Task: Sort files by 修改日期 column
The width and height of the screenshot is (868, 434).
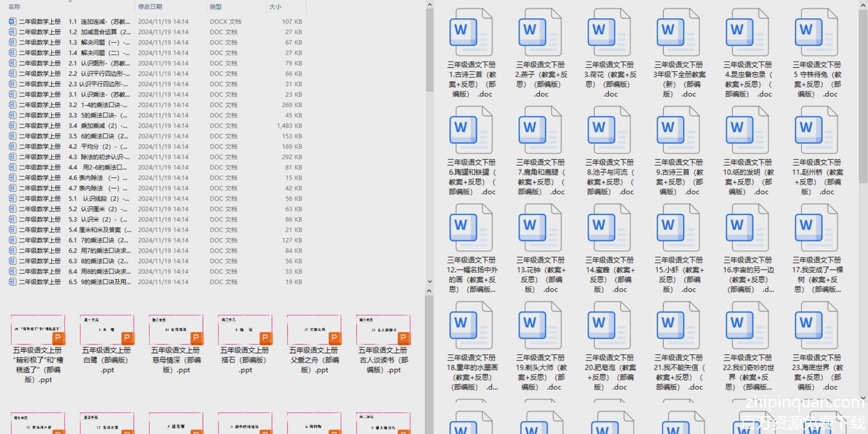Action: tap(150, 7)
